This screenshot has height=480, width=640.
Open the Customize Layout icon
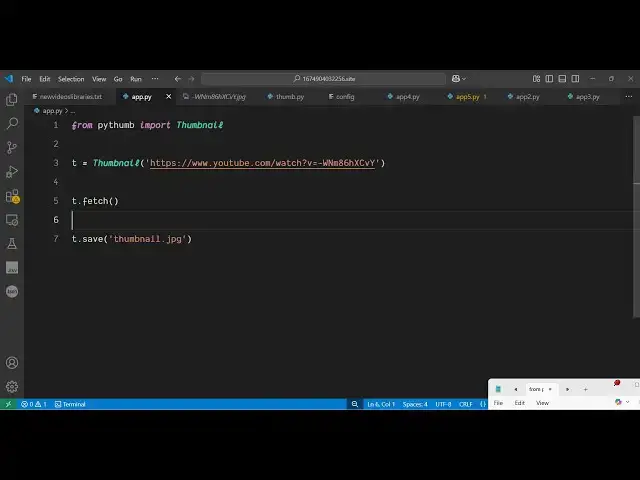[x=536, y=79]
